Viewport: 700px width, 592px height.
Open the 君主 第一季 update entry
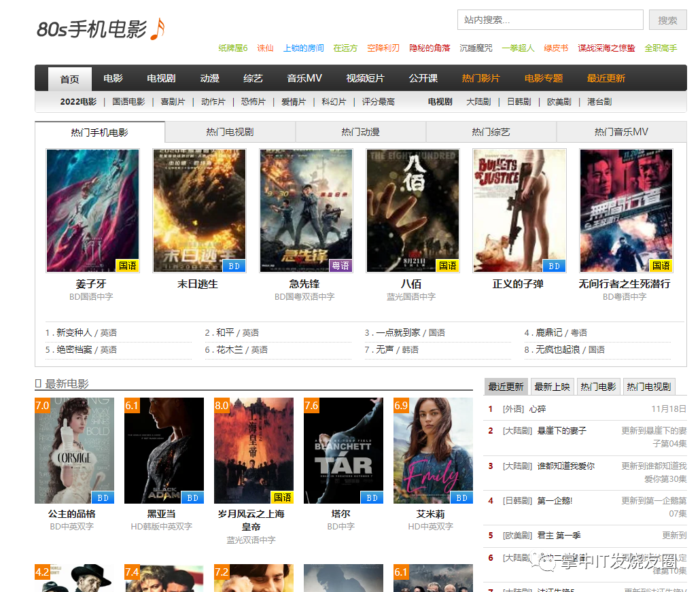coord(559,536)
